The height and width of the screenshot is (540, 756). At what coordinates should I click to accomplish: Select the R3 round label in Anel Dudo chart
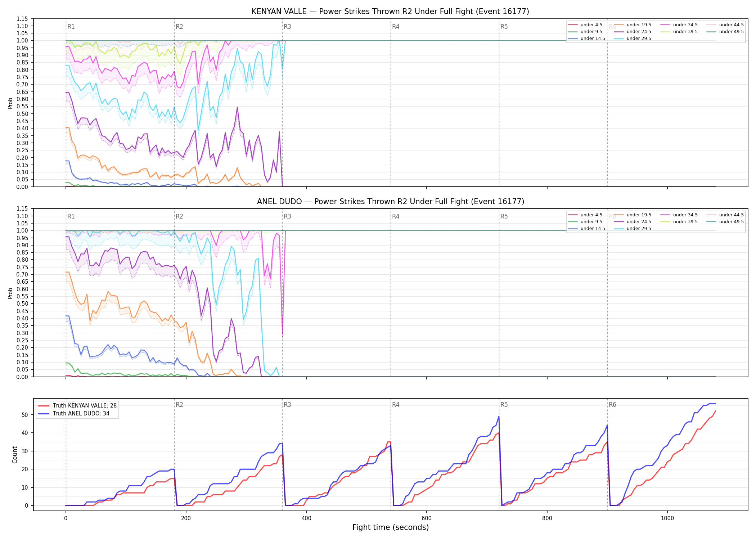[x=287, y=216]
